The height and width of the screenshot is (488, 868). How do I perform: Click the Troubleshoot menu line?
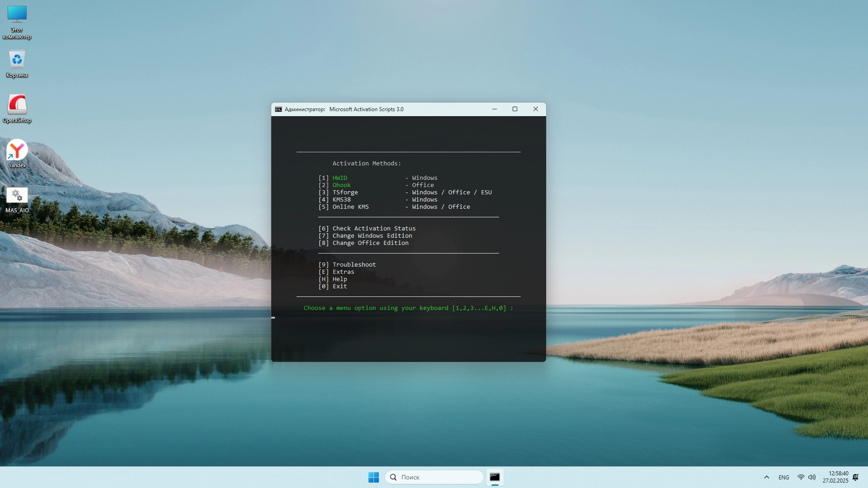pos(347,265)
